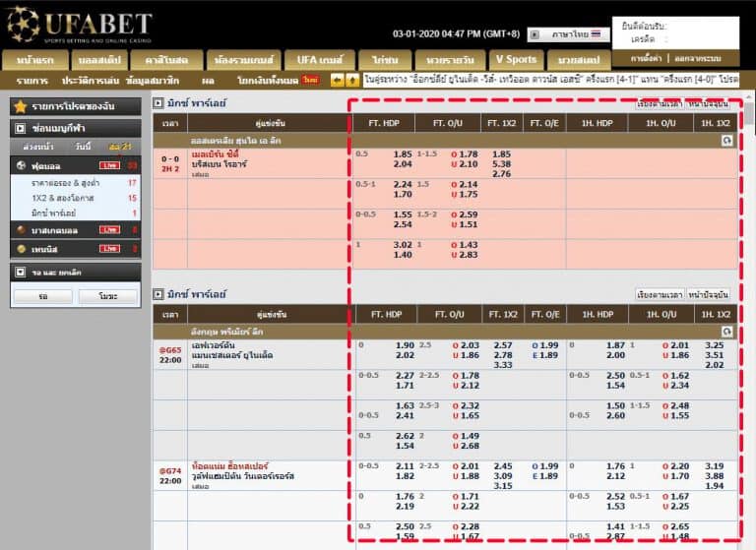Click โยกเงินทั้งหมด transfer all funds

[268, 81]
